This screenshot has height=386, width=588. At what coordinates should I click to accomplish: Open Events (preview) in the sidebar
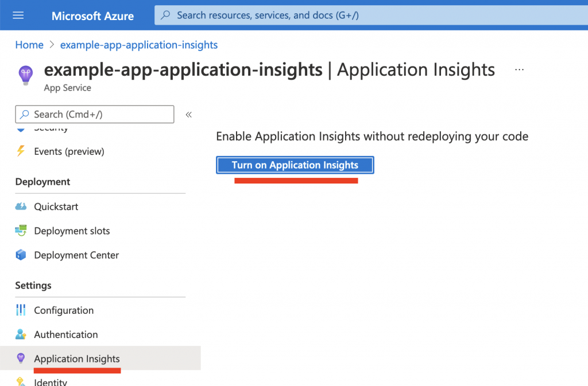coord(69,151)
